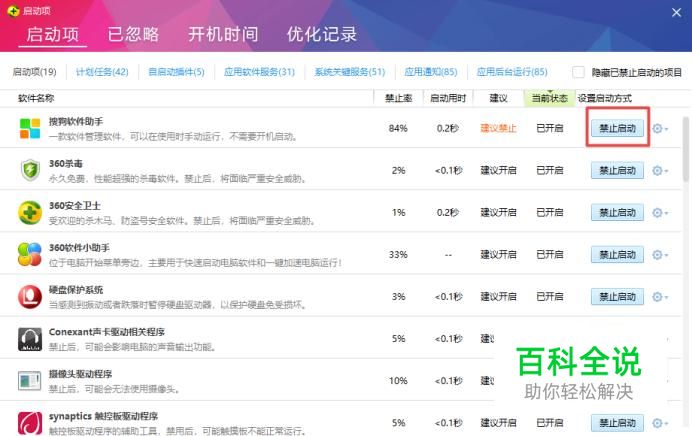Select the 360软件小助手 name text
This screenshot has height=436, width=692.
pyautogui.click(x=79, y=248)
